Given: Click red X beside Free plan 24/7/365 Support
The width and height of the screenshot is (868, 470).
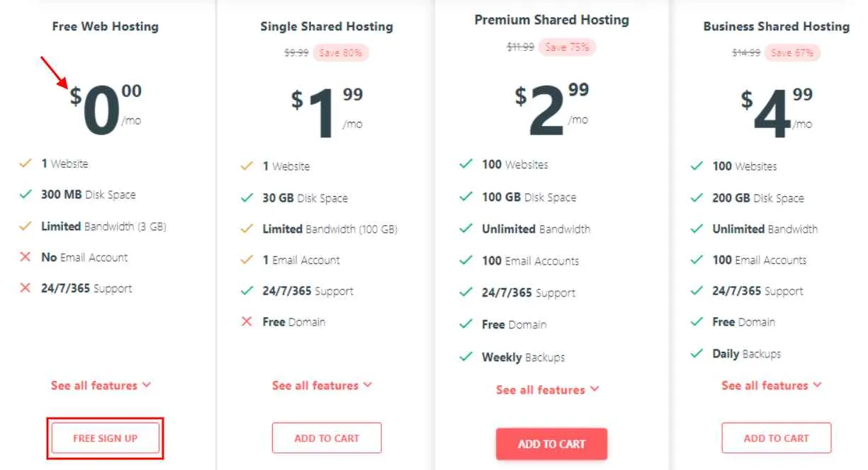Looking at the screenshot, I should pyautogui.click(x=26, y=288).
